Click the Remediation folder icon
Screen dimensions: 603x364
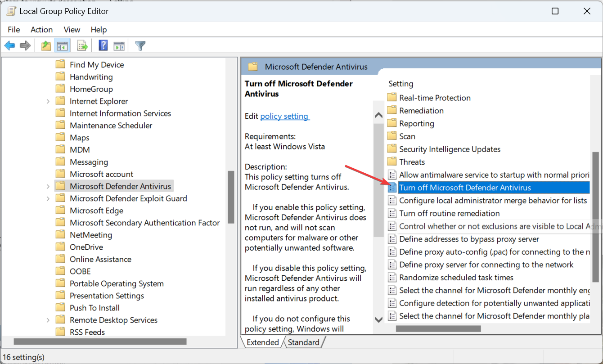click(392, 110)
